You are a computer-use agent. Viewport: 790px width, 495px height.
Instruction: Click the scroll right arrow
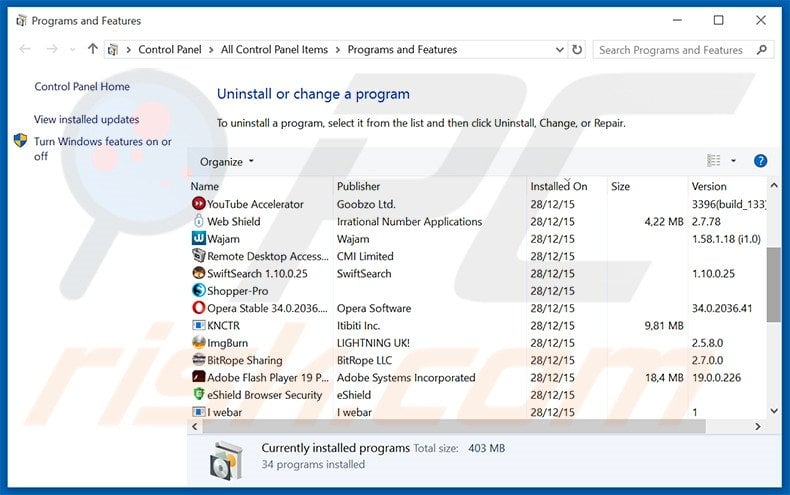758,426
